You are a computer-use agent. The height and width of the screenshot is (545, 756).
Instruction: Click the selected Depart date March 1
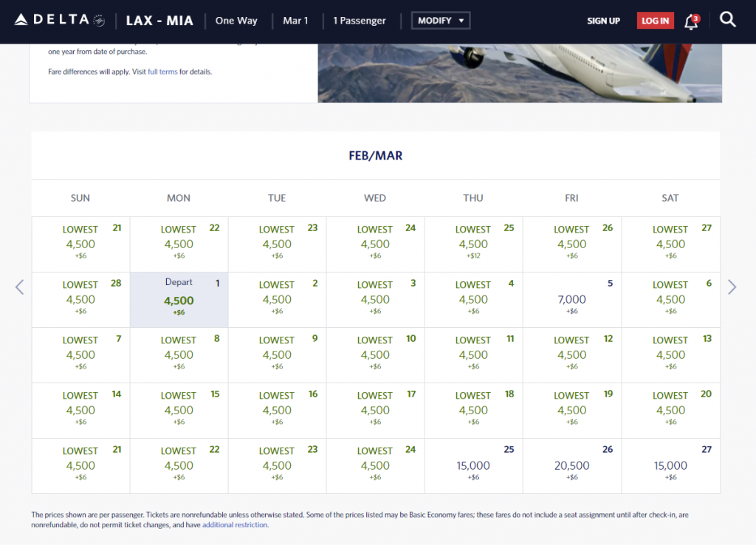[178, 299]
